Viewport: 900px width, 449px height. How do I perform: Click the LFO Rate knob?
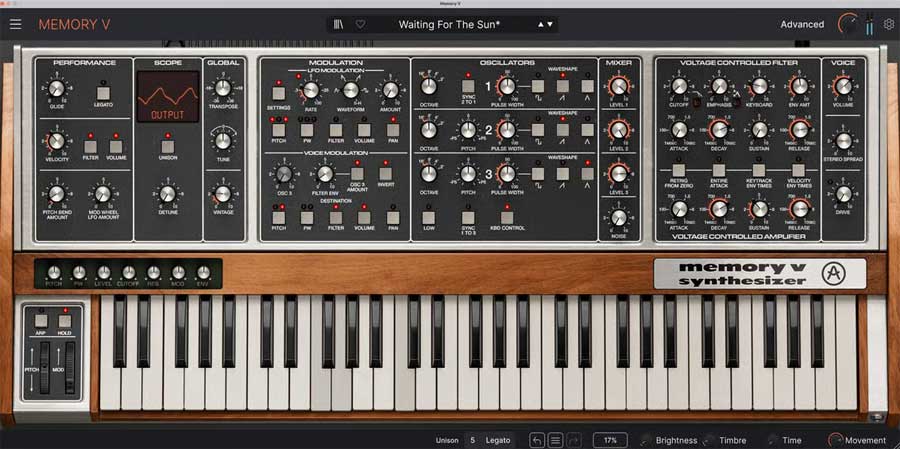click(311, 90)
